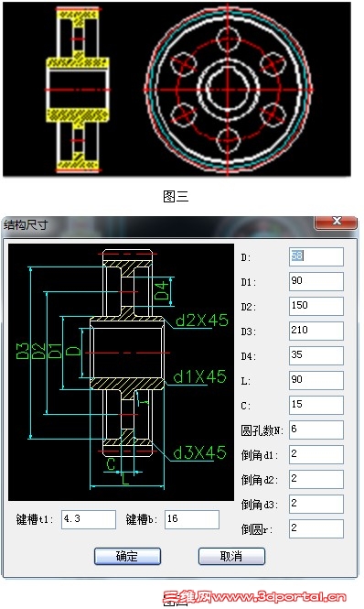Click the D3 dimension label in the preview
Viewport: 364px width, 609px height.
[23, 351]
